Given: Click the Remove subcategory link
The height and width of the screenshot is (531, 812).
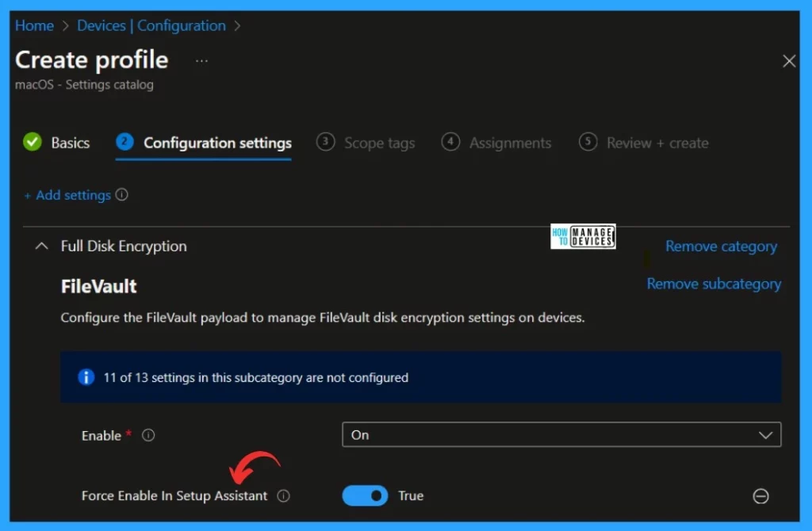Looking at the screenshot, I should point(714,285).
